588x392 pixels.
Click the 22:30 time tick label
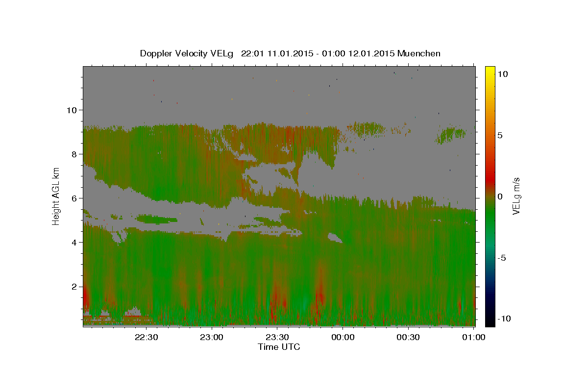(146, 337)
